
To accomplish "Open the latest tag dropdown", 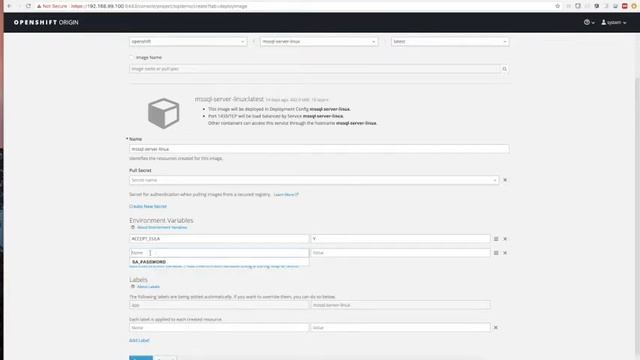I will (450, 42).
